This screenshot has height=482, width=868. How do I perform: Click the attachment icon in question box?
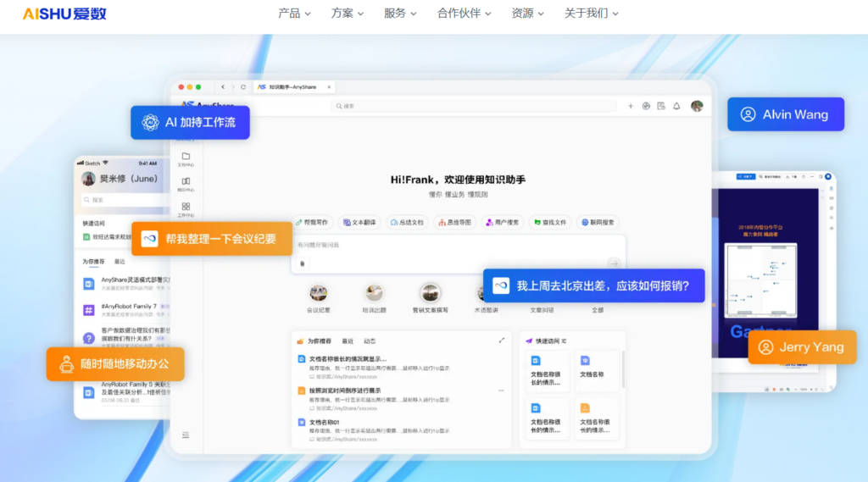point(303,264)
